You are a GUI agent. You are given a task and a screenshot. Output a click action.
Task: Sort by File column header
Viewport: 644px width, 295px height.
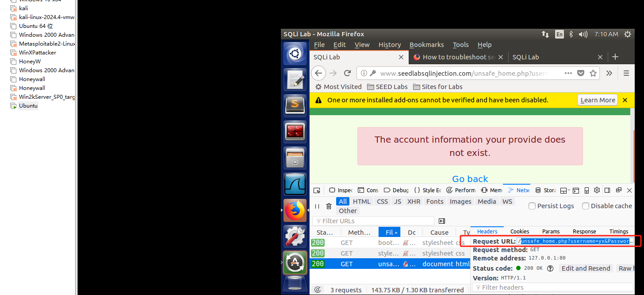click(389, 233)
